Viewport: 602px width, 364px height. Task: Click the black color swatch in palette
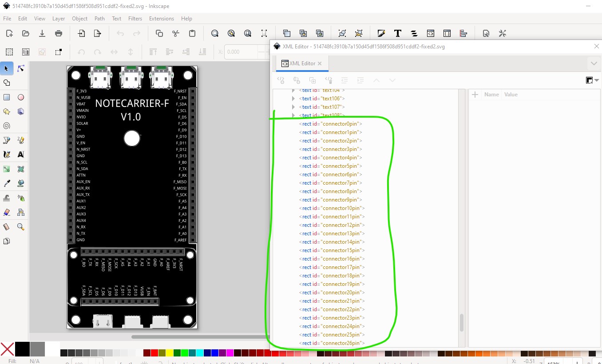click(22, 349)
